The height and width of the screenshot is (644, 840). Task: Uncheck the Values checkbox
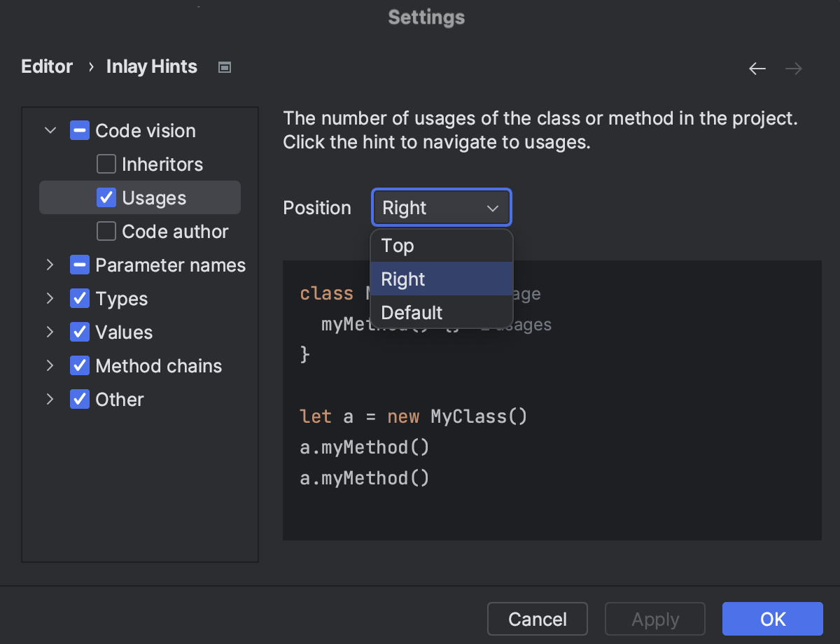[x=79, y=332]
